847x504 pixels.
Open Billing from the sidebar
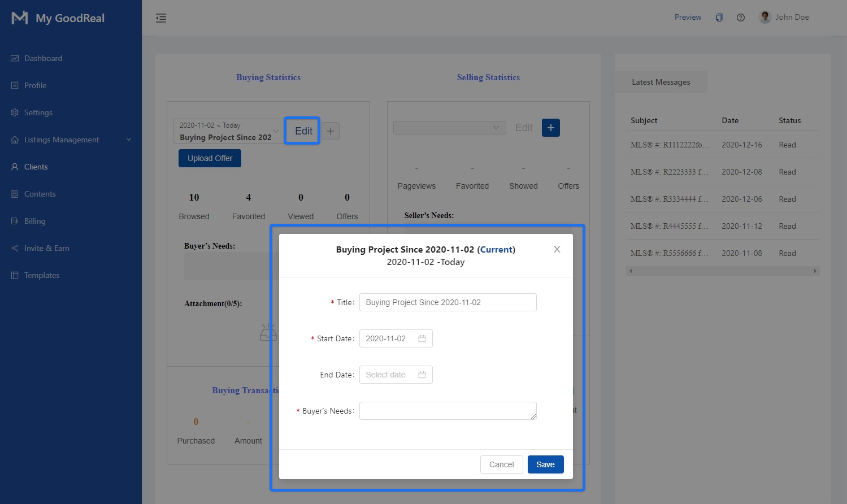point(34,221)
